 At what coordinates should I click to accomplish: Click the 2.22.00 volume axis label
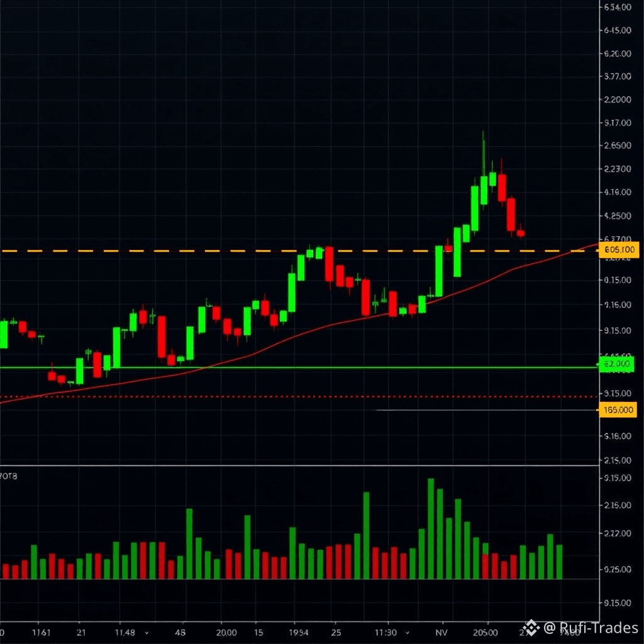[x=618, y=533]
